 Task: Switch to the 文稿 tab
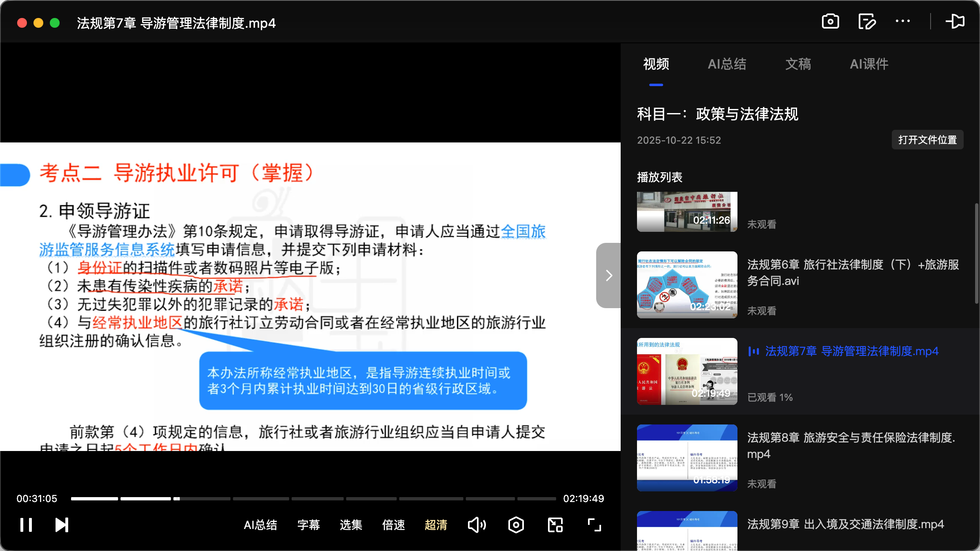(797, 64)
